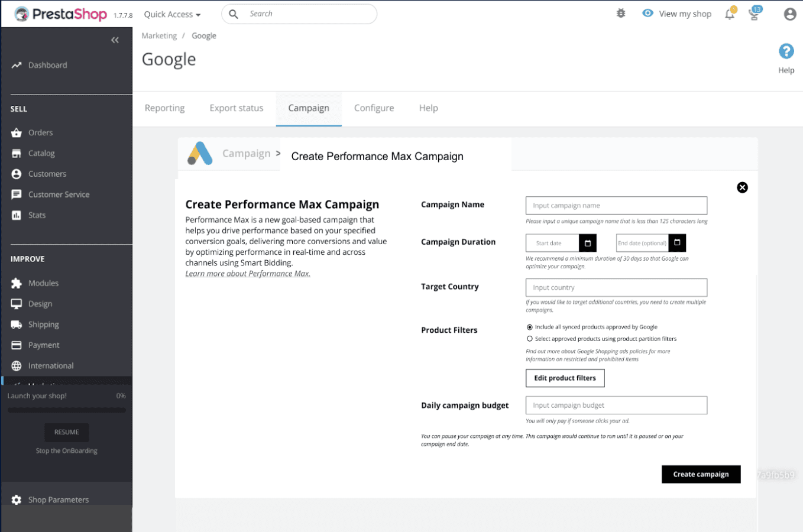Open the Start date calendar icon
This screenshot has width=803, height=532.
pos(588,243)
